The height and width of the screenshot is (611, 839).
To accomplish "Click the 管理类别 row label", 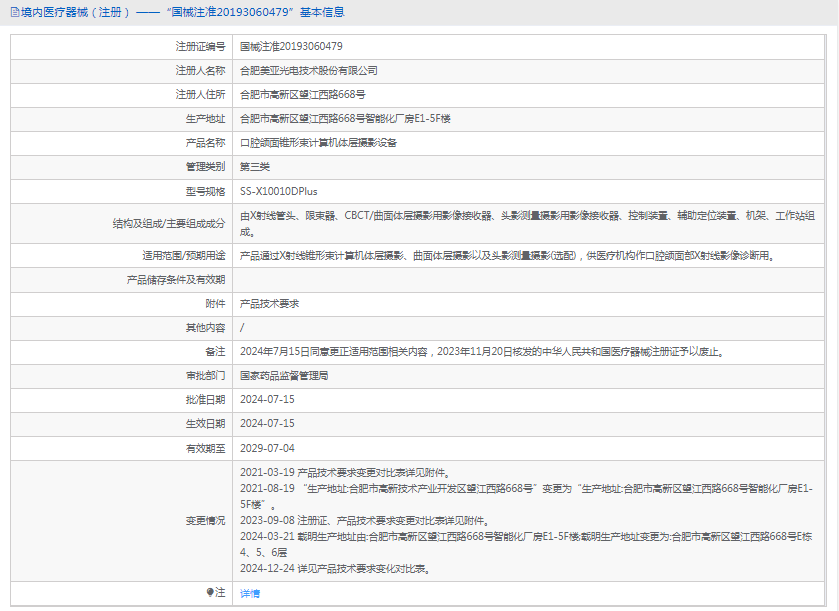I will click(205, 167).
